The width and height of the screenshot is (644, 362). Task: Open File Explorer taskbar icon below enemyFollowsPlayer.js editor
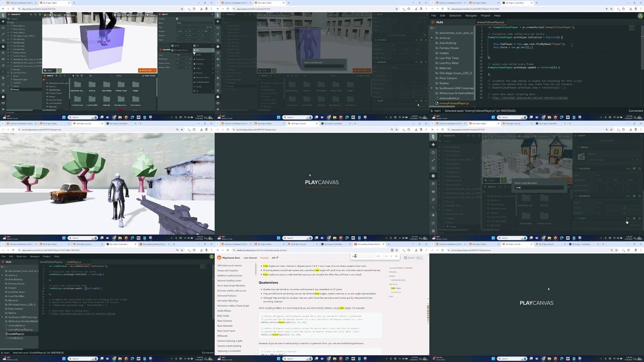click(x=549, y=117)
